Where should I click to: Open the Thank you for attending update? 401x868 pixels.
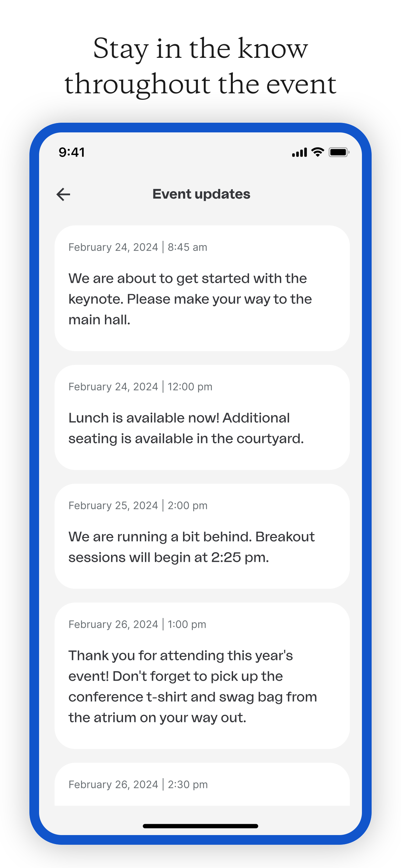[x=202, y=676]
